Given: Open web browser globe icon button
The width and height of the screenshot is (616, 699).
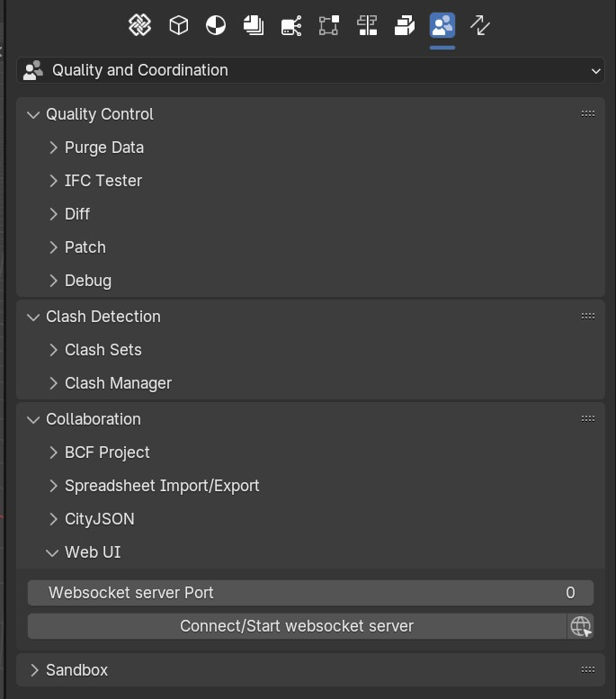Looking at the screenshot, I should [x=580, y=626].
